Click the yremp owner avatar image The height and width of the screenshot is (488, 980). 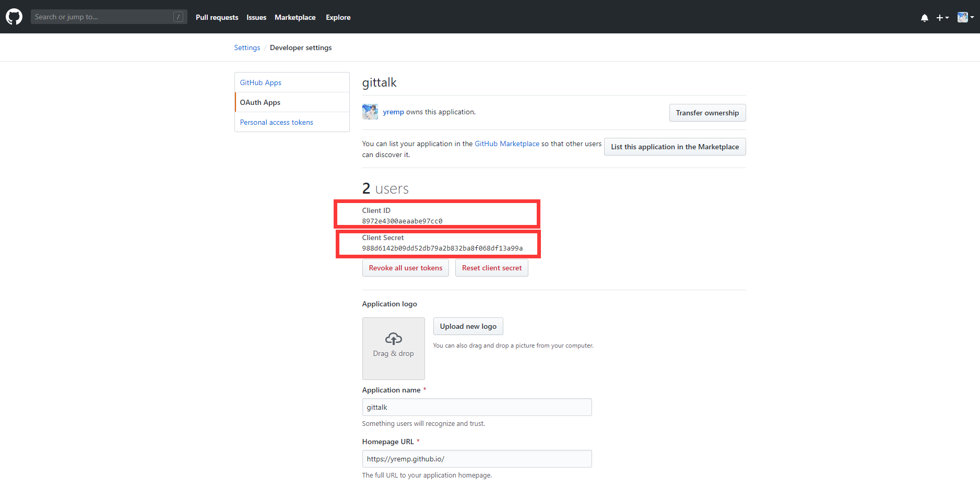(x=370, y=112)
